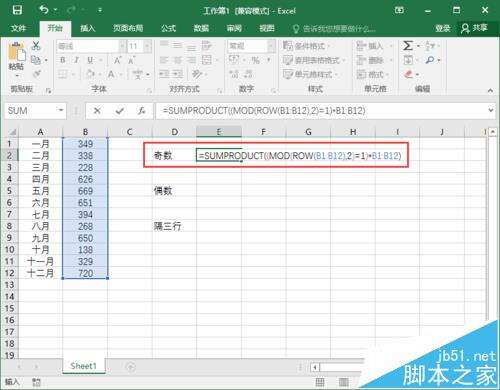The height and width of the screenshot is (390, 500).
Task: Click the Copy icon
Action: [36, 60]
